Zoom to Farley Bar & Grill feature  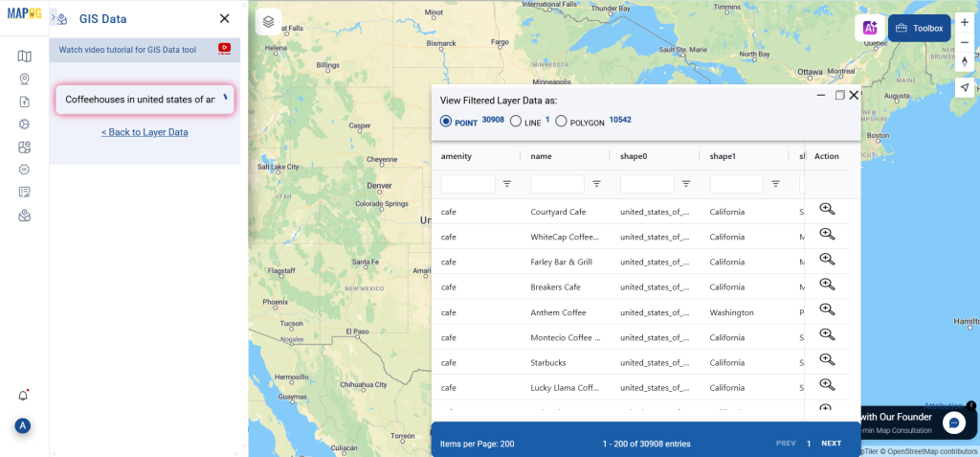[827, 260]
